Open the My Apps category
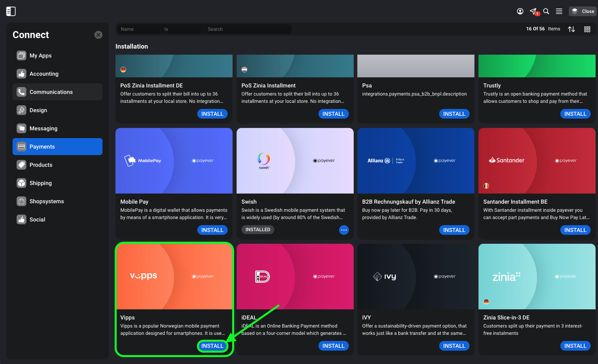 (x=58, y=55)
